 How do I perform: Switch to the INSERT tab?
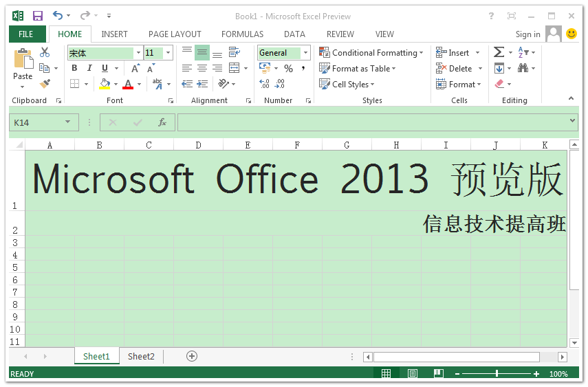[x=114, y=34]
